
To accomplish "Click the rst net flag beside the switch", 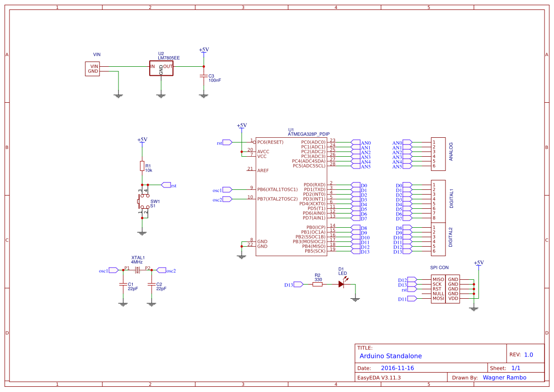I will tap(166, 185).
